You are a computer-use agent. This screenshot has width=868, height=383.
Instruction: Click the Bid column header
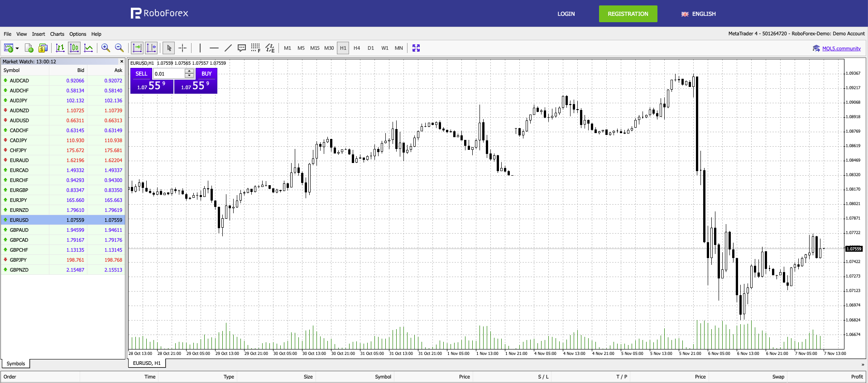pos(68,70)
